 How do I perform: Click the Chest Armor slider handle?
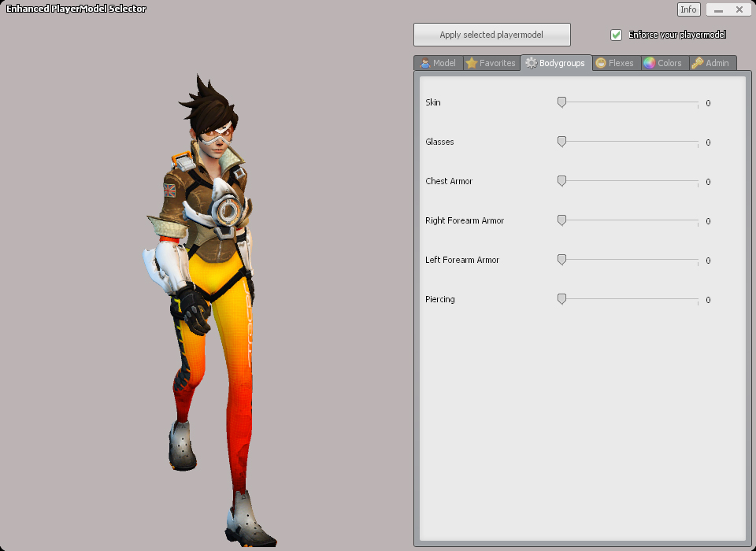(561, 181)
